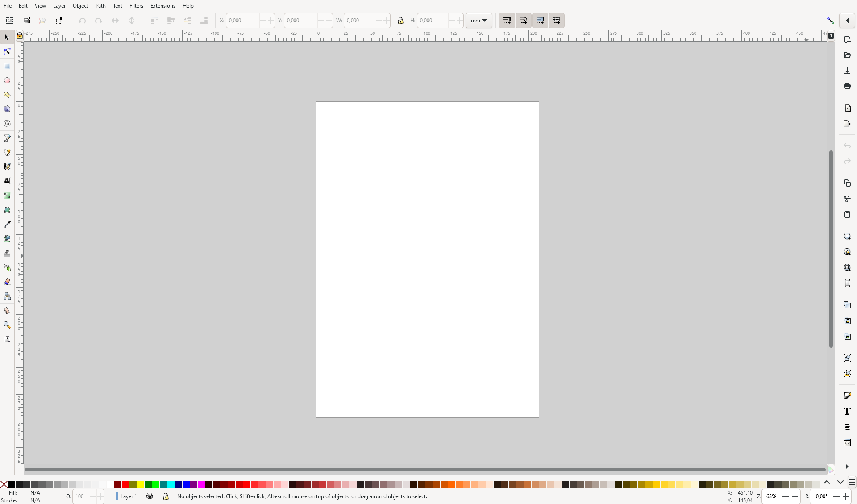Click the Print Document icon
Image resolution: width=857 pixels, height=504 pixels.
847,86
